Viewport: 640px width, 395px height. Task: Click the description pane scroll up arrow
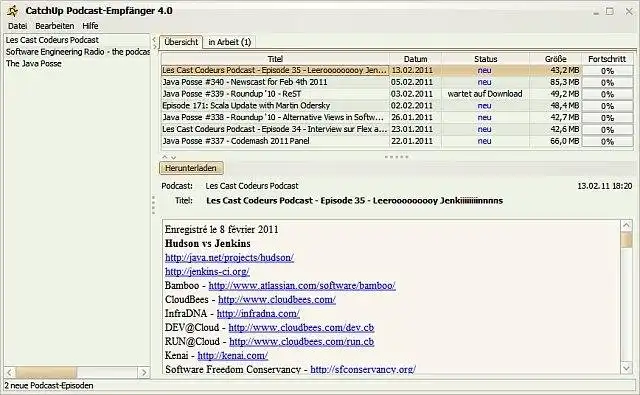[626, 225]
